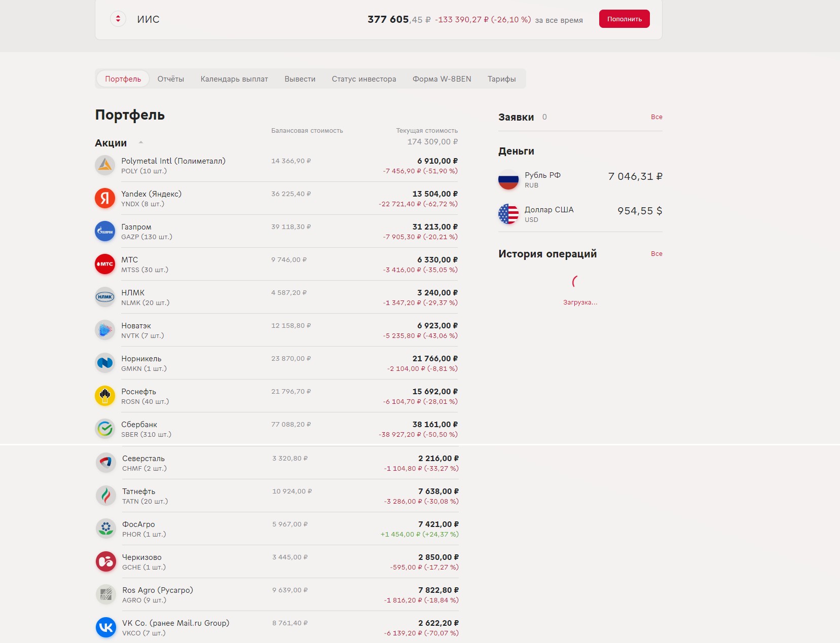Click MTS balance cost 9 746,00 ₽
840x643 pixels.
point(289,260)
